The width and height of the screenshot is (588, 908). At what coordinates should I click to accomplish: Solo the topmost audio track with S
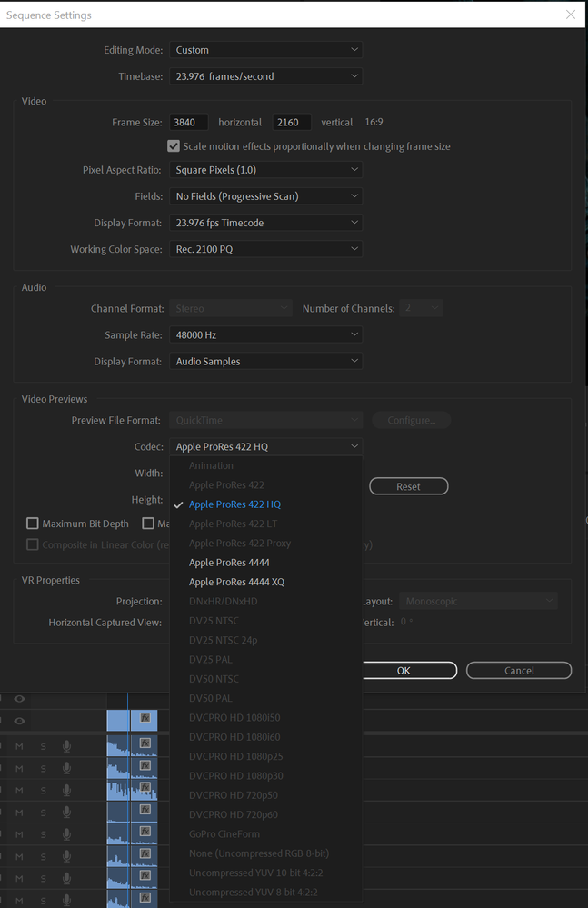pyautogui.click(x=43, y=746)
